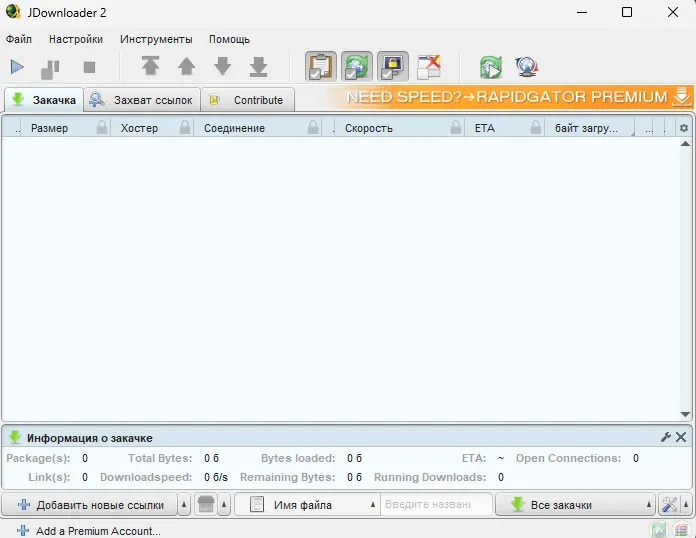Toggle premium usage button with lock
The image size is (696, 538).
pos(392,67)
